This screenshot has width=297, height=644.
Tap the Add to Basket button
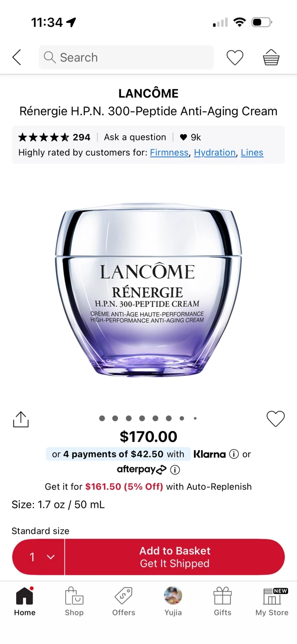pyautogui.click(x=175, y=557)
